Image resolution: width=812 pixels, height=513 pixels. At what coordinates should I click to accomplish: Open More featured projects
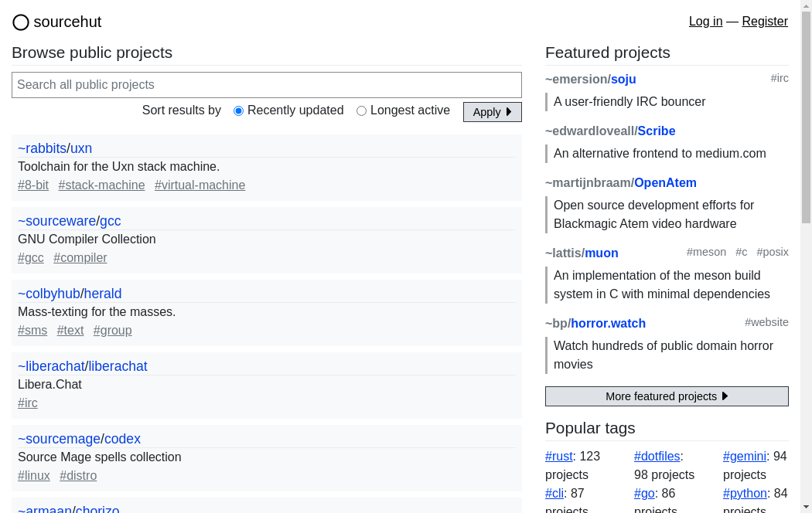click(667, 396)
